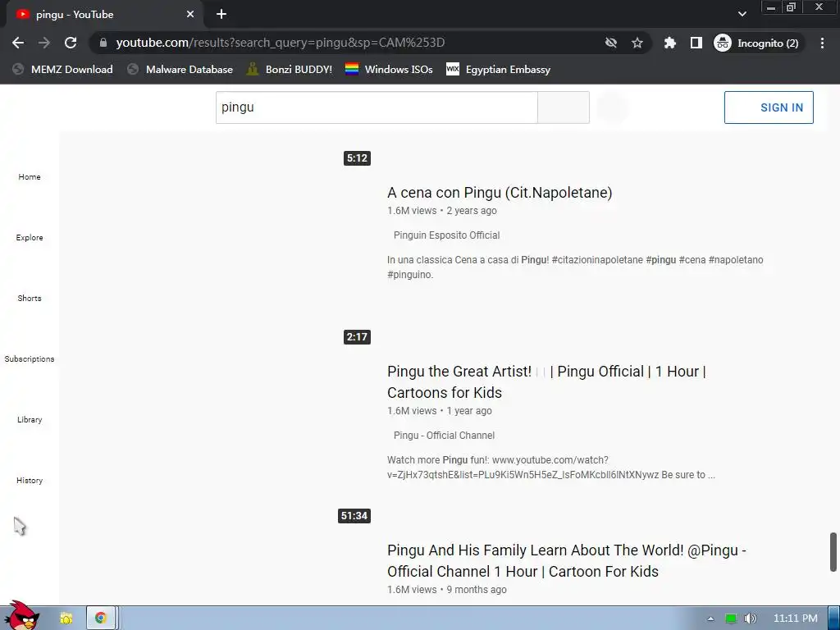This screenshot has height=630, width=840.
Task: Open video A cena con Pingu (Cit.Napoletane)
Action: (x=500, y=193)
